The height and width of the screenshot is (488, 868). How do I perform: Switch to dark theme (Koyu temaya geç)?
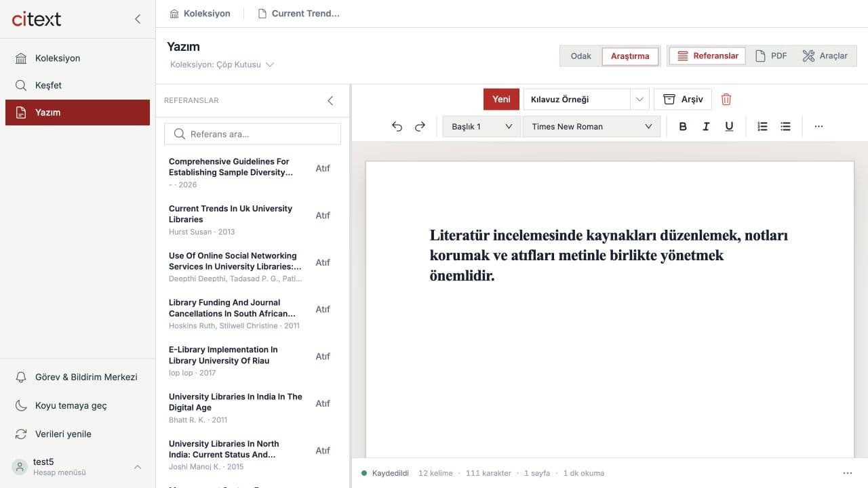pos(77,405)
